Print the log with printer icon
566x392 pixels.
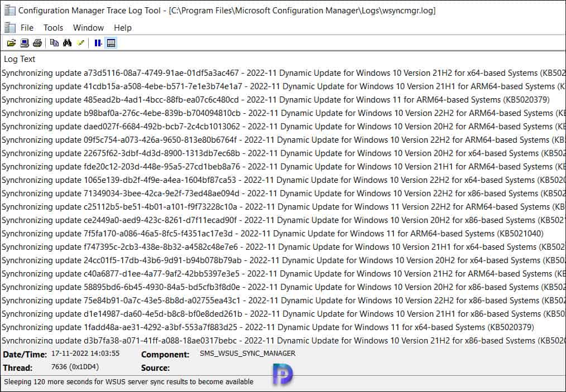pyautogui.click(x=37, y=43)
